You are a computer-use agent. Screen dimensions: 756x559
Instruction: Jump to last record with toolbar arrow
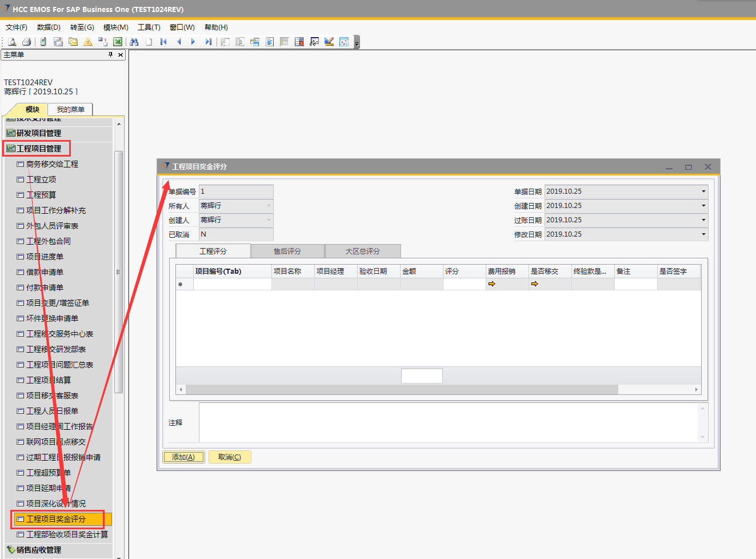(x=209, y=42)
